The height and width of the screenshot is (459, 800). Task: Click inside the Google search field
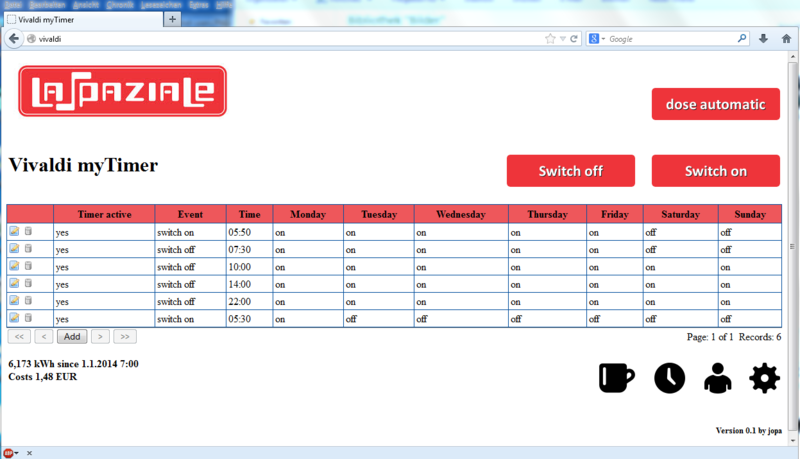tap(670, 39)
